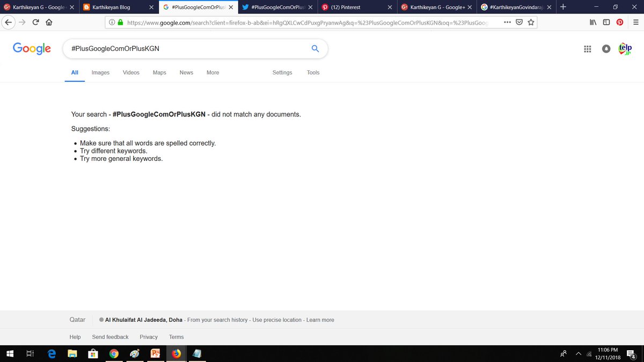Reload the current page
This screenshot has height=362, width=644.
[x=35, y=22]
